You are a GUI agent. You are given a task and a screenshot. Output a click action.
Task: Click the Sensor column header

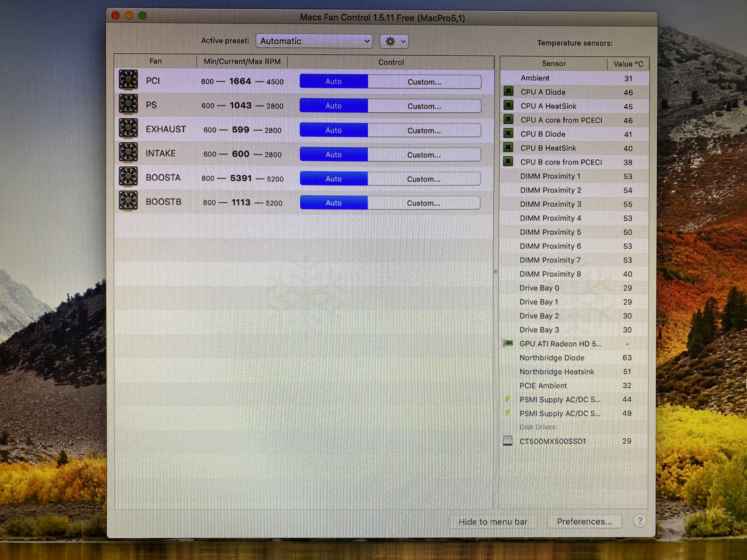554,63
